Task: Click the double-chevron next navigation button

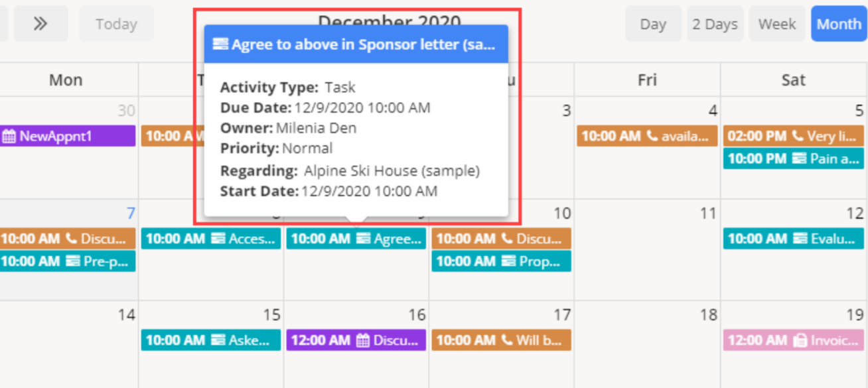Action: pos(40,24)
